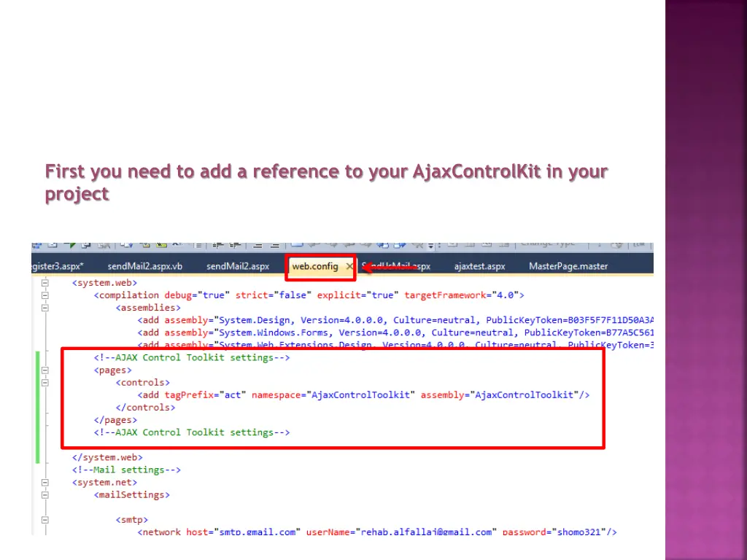This screenshot has height=560, width=747.
Task: Collapse the <system.net> outlining node
Action: (44, 483)
